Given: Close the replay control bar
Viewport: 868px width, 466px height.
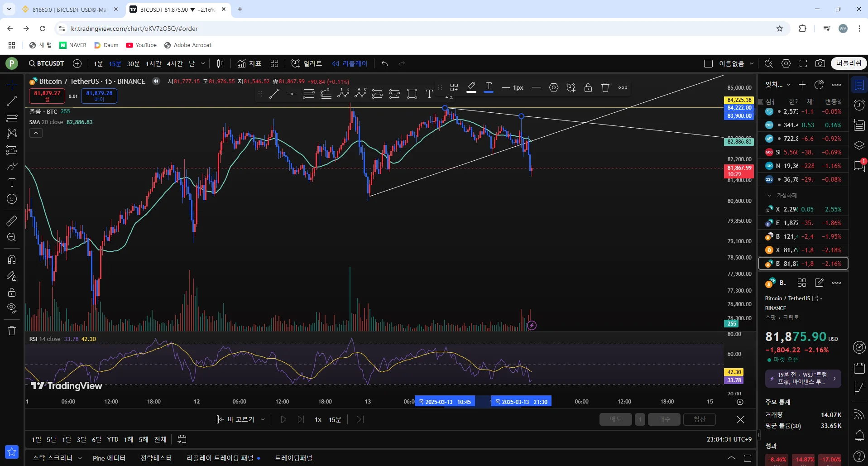Looking at the screenshot, I should 740,419.
